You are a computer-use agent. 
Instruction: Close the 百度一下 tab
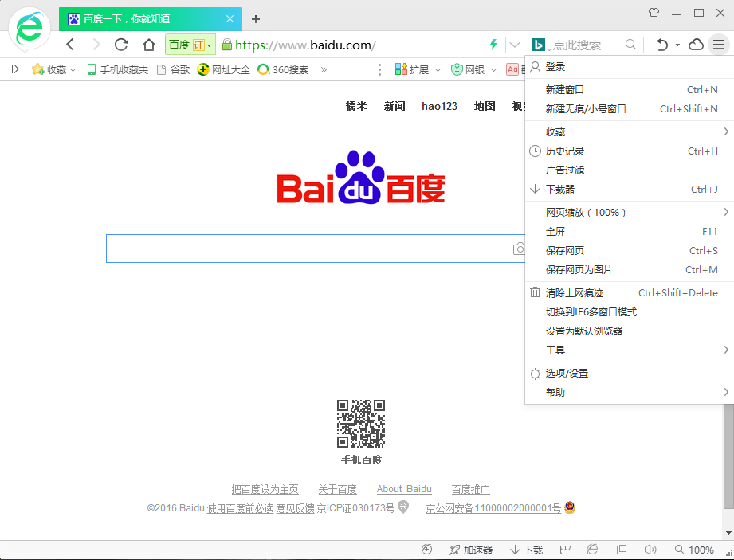pyautogui.click(x=230, y=18)
